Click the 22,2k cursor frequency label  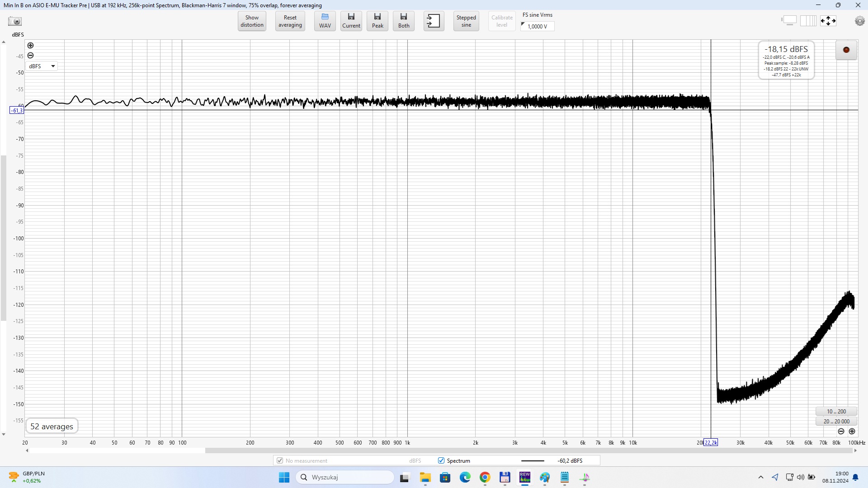coord(711,442)
